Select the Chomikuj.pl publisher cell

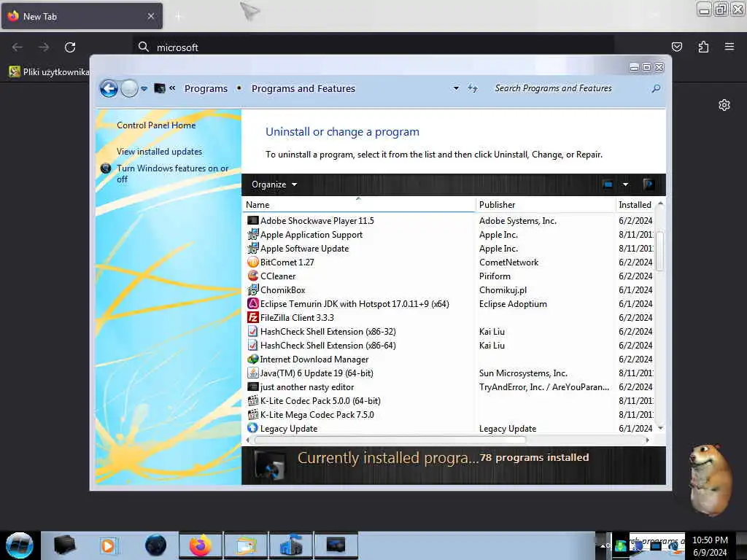[503, 290]
